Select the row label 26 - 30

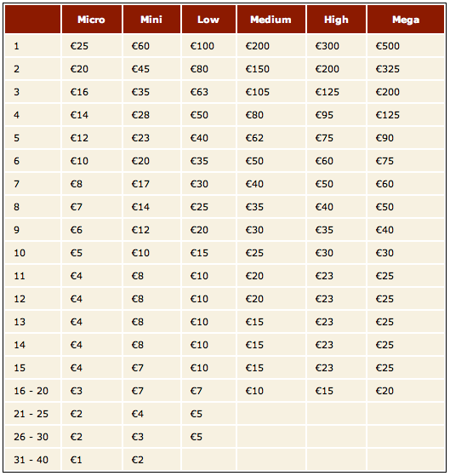[31, 437]
